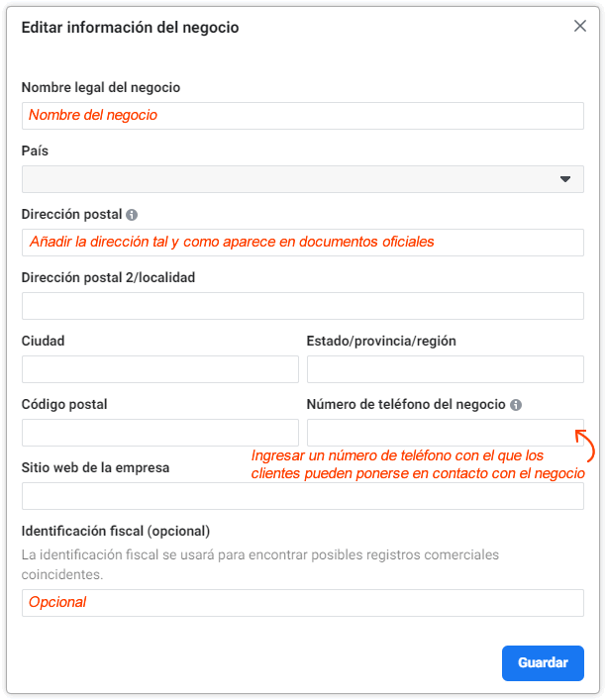Image resolution: width=606 pixels, height=700 pixels.
Task: Click the Dirección postal 2/localidad field
Action: tap(303, 306)
